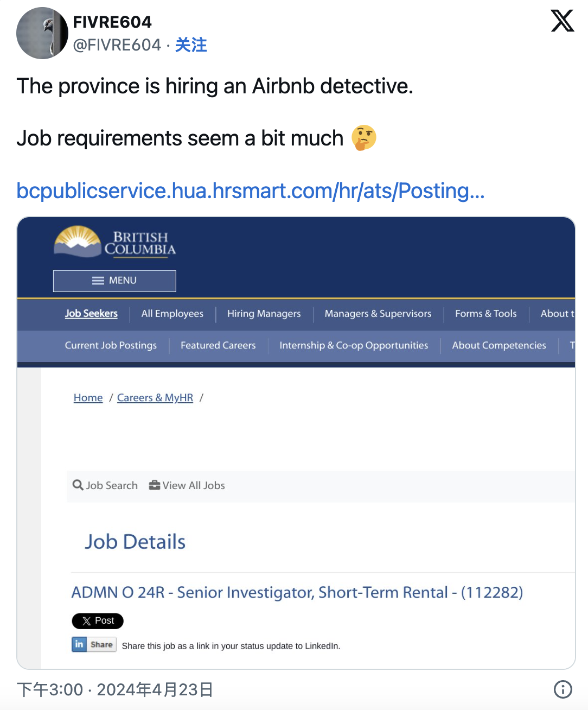Select the Job Seekers tab
This screenshot has width=588, height=710.
click(x=91, y=314)
